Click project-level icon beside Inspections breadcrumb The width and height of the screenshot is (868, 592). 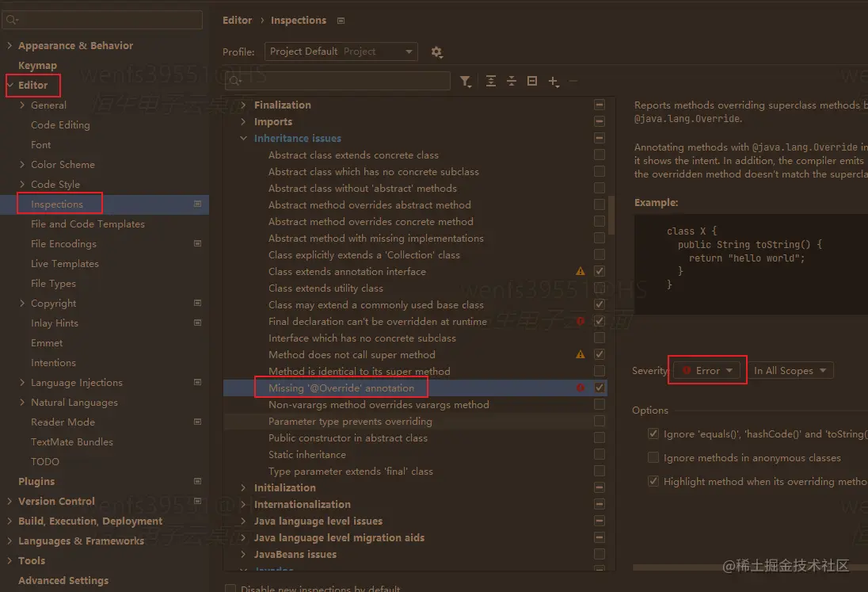click(x=341, y=21)
